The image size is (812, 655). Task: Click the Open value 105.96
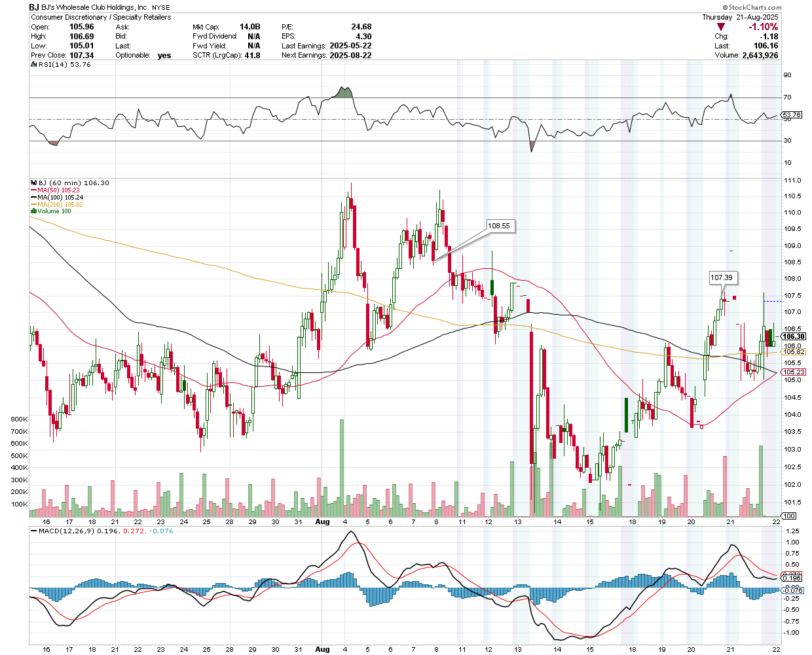pos(82,27)
